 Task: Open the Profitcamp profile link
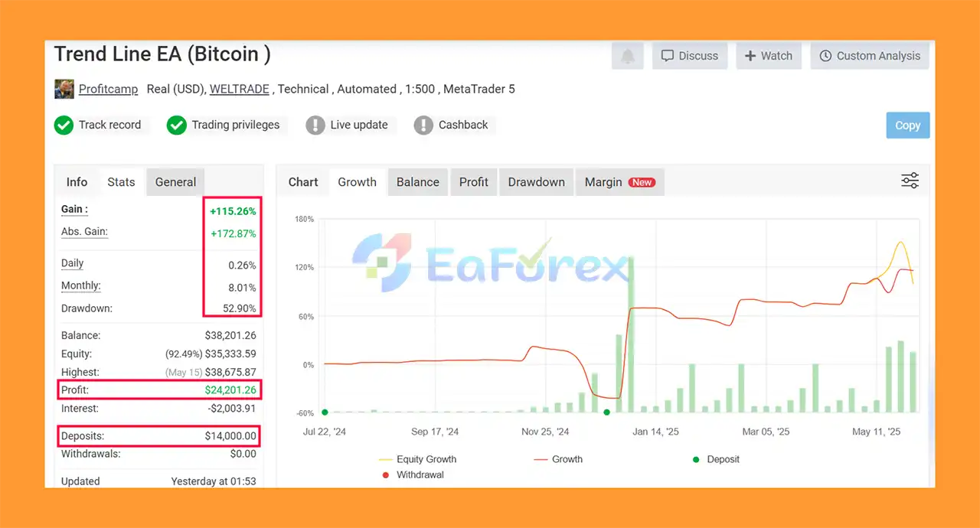(109, 89)
